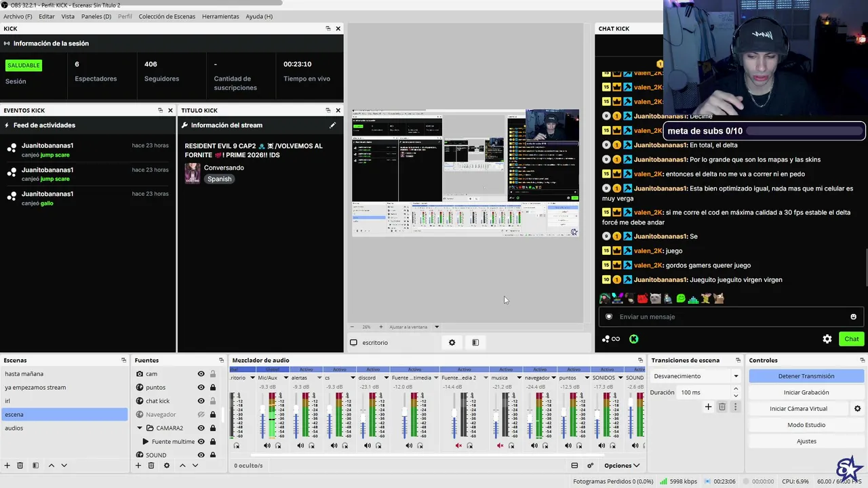Open the Editar menu
This screenshot has height=488, width=868.
pyautogui.click(x=47, y=16)
